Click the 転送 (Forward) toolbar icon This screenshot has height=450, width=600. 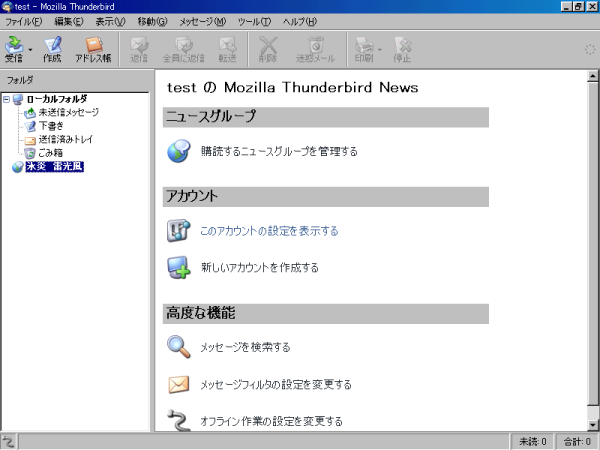[x=228, y=49]
